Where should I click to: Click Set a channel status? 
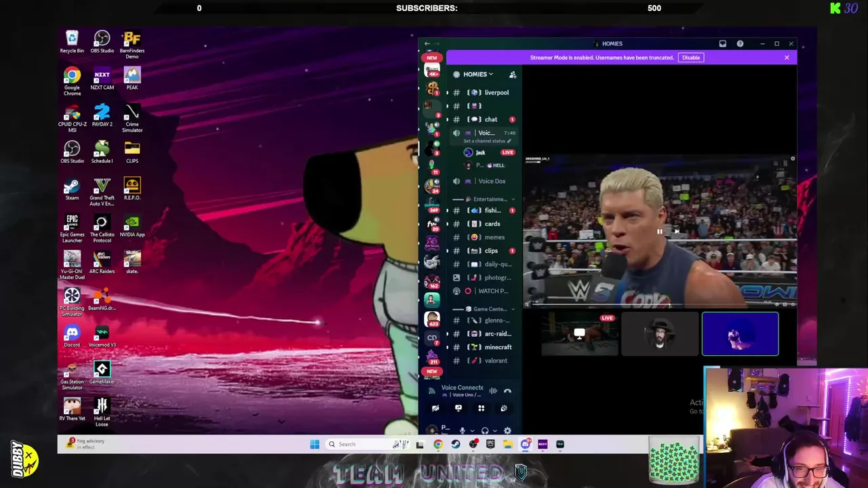click(x=487, y=141)
